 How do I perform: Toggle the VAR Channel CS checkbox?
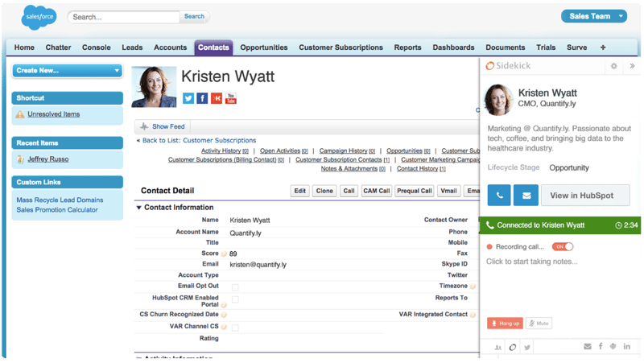point(235,328)
